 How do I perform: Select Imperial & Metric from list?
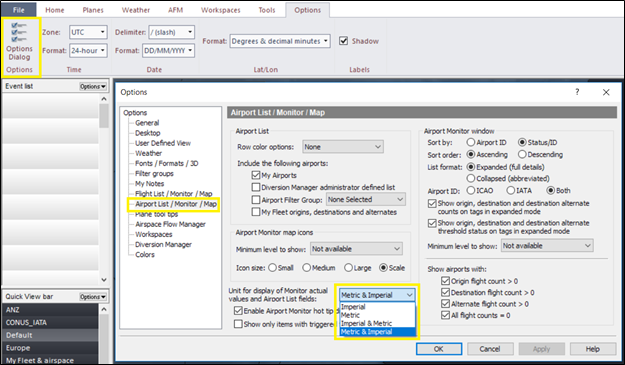coord(366,323)
